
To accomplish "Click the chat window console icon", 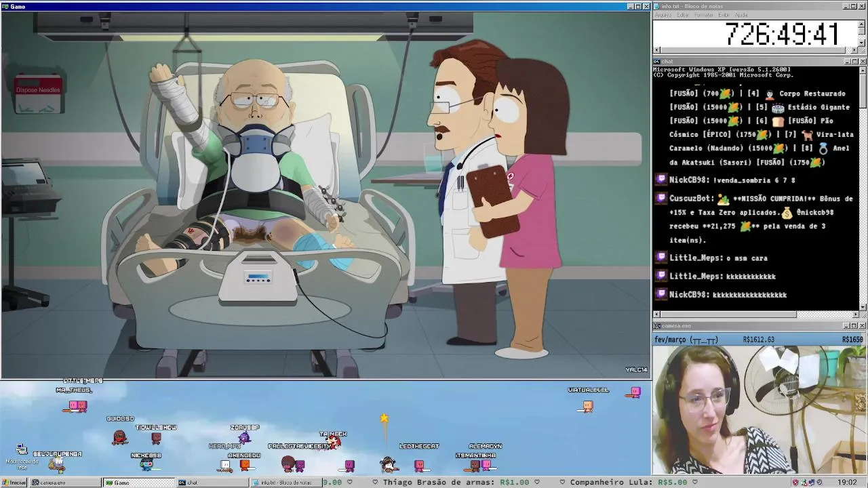I will [657, 62].
